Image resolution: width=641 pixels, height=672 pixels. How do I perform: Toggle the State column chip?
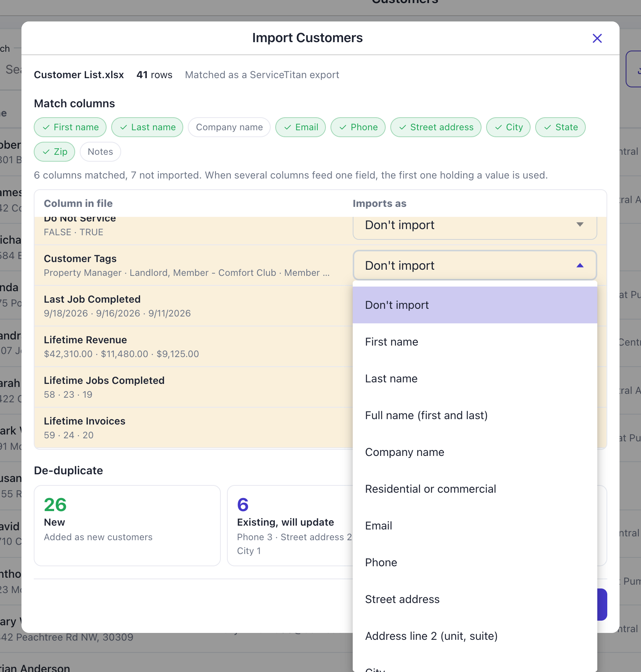560,127
